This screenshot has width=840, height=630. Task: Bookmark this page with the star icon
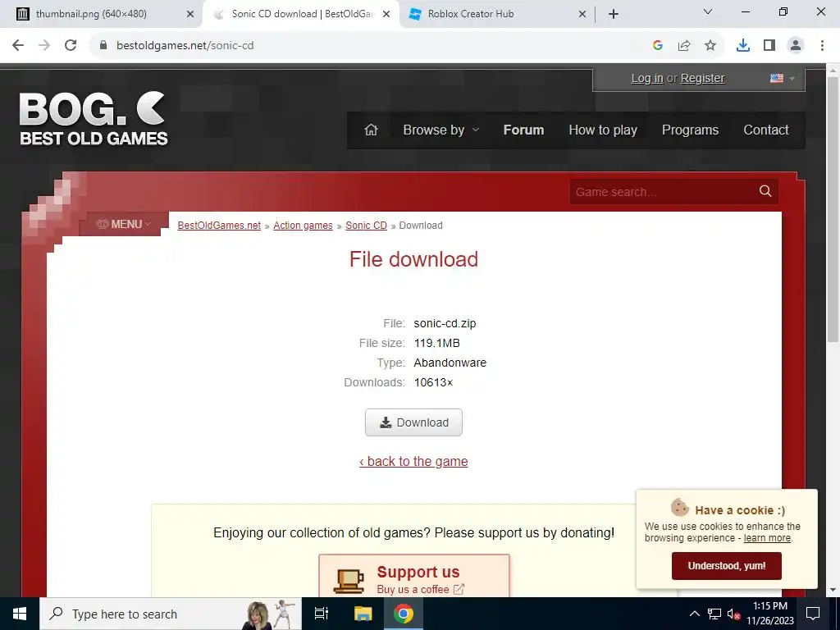click(x=710, y=46)
